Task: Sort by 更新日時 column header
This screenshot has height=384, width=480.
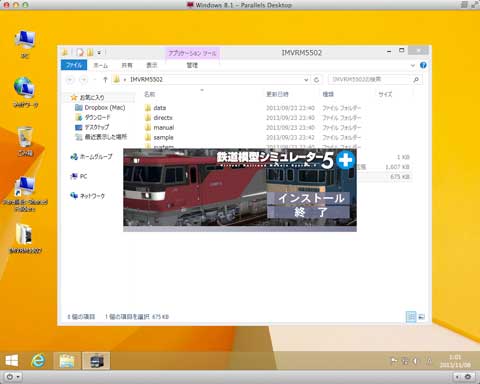Action: tap(277, 94)
